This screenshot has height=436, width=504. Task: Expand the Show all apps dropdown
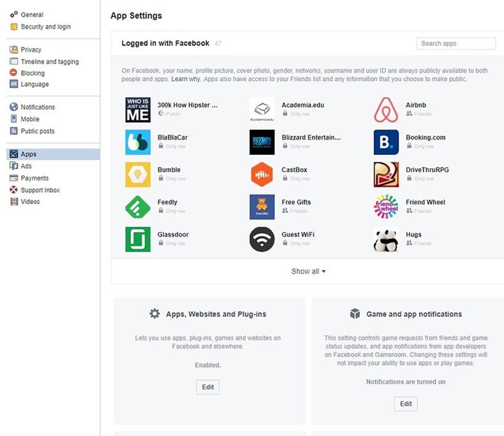[308, 272]
